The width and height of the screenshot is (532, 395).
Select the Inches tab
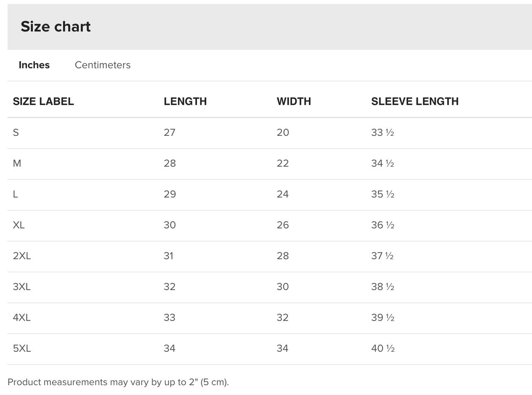tap(34, 65)
